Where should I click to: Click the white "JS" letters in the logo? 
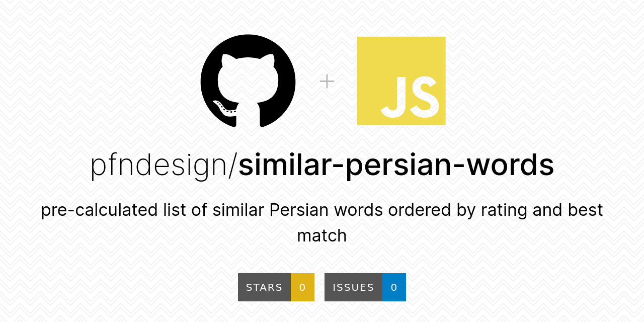pyautogui.click(x=410, y=97)
